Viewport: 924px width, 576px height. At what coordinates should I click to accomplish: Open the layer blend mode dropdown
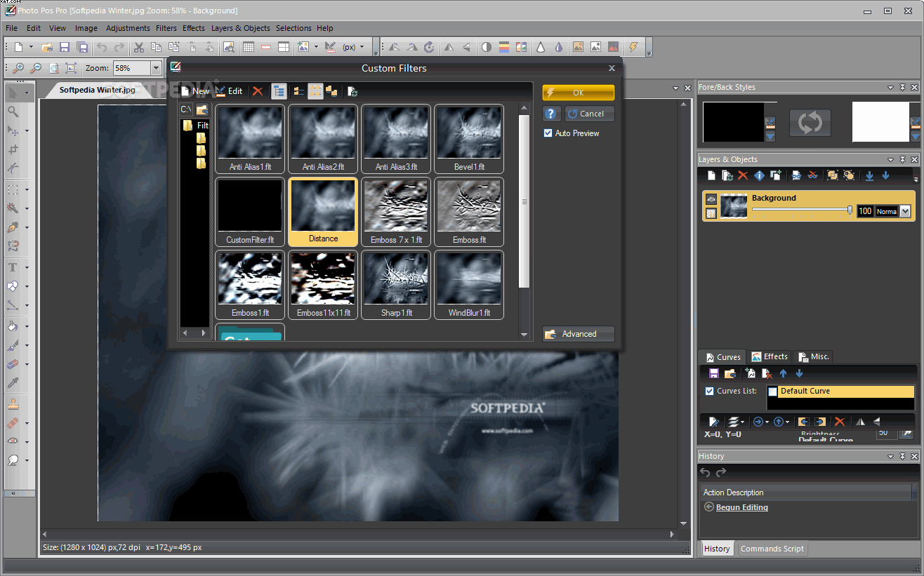905,211
